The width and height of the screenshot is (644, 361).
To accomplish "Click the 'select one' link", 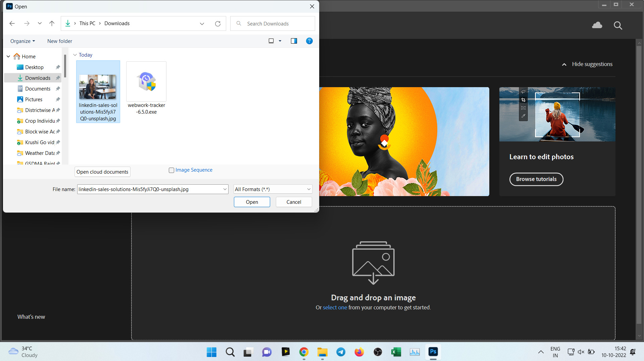I will 335,307.
